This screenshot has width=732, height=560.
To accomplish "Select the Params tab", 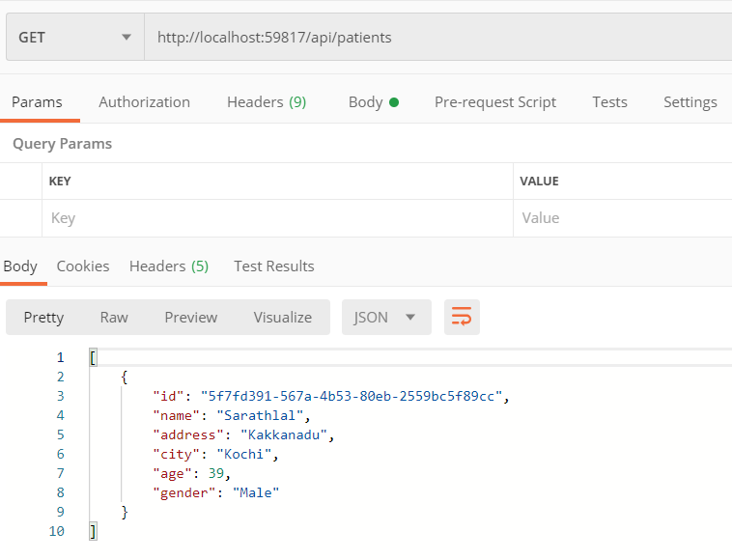I will pyautogui.click(x=37, y=102).
